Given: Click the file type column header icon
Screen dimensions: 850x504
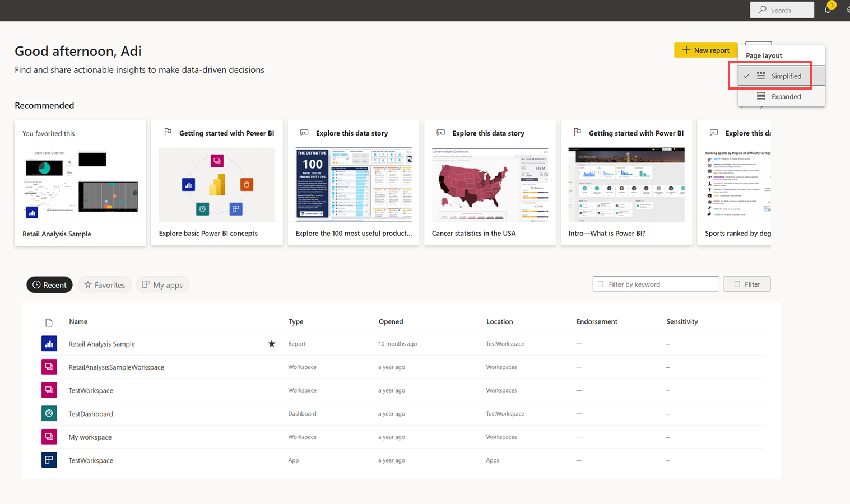Looking at the screenshot, I should (49, 323).
